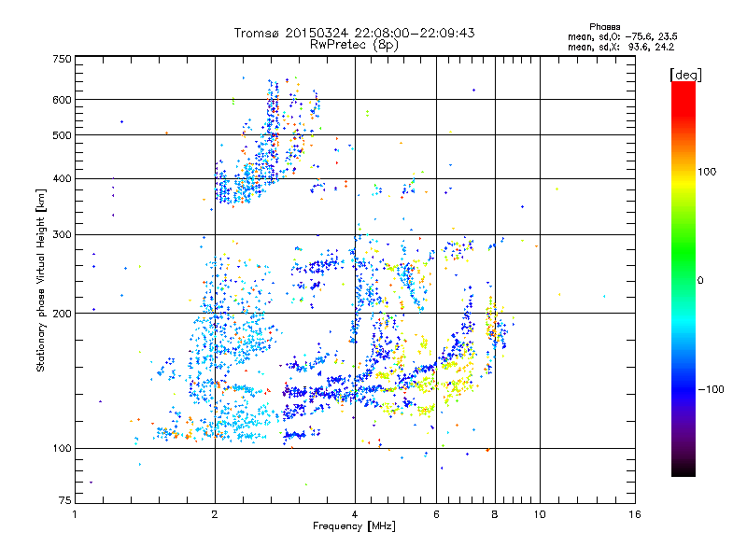Click the plot title 'Tromsø 20150324 22:08:00-22:09:43'
This screenshot has height=560, width=747.
[354, 33]
